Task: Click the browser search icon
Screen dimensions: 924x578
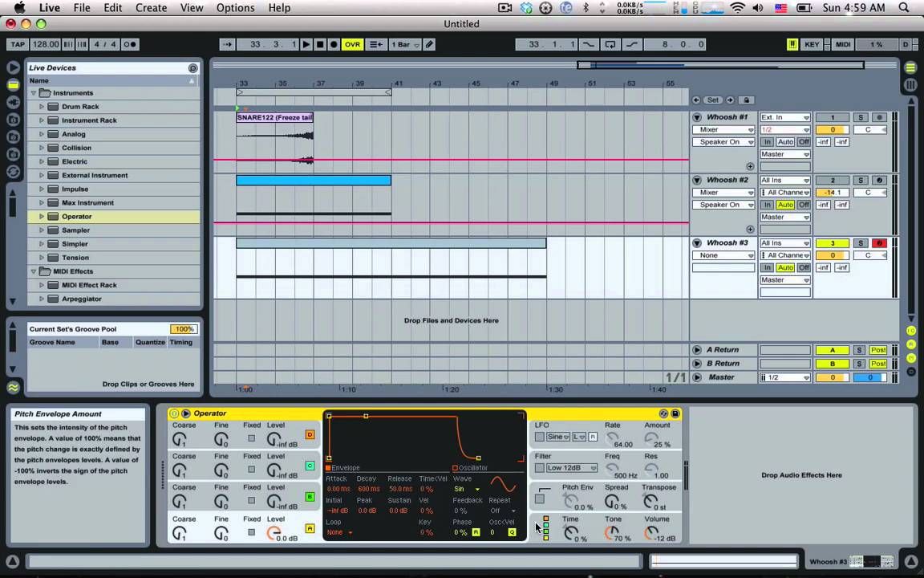Action: 192,67
